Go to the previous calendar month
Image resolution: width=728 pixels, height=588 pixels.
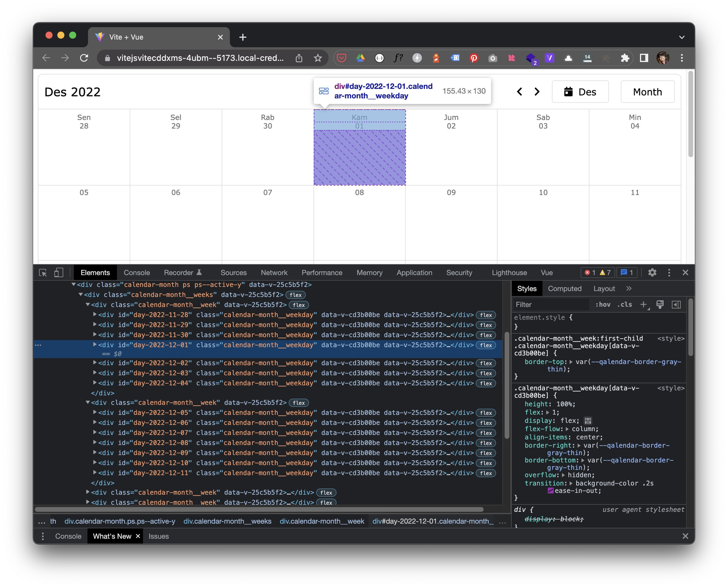click(x=519, y=92)
